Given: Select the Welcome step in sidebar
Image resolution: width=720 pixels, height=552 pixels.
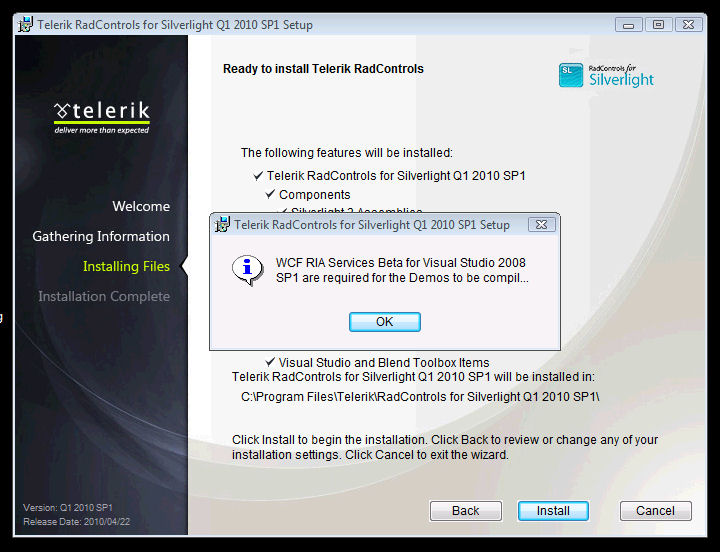Looking at the screenshot, I should click(141, 206).
